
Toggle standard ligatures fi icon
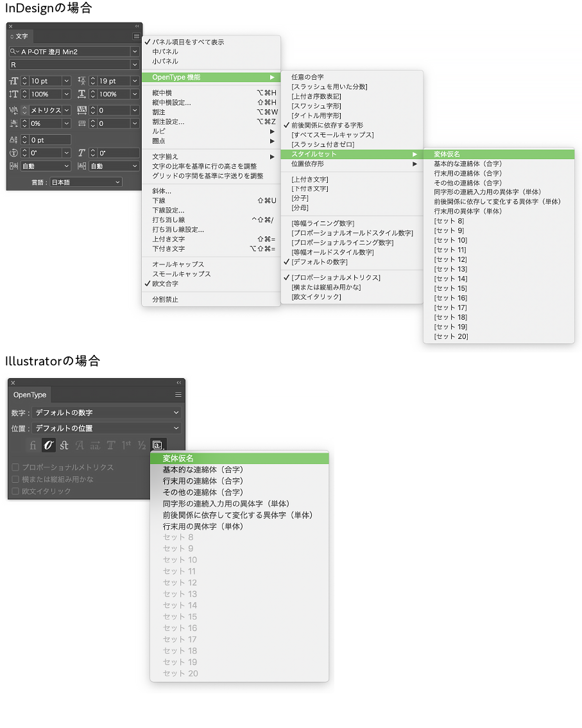point(33,446)
